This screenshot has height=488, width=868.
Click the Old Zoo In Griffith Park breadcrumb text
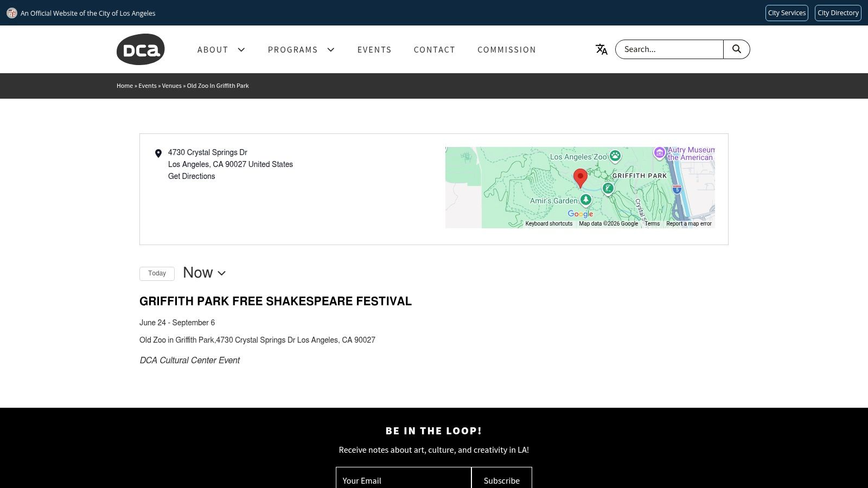pyautogui.click(x=218, y=86)
